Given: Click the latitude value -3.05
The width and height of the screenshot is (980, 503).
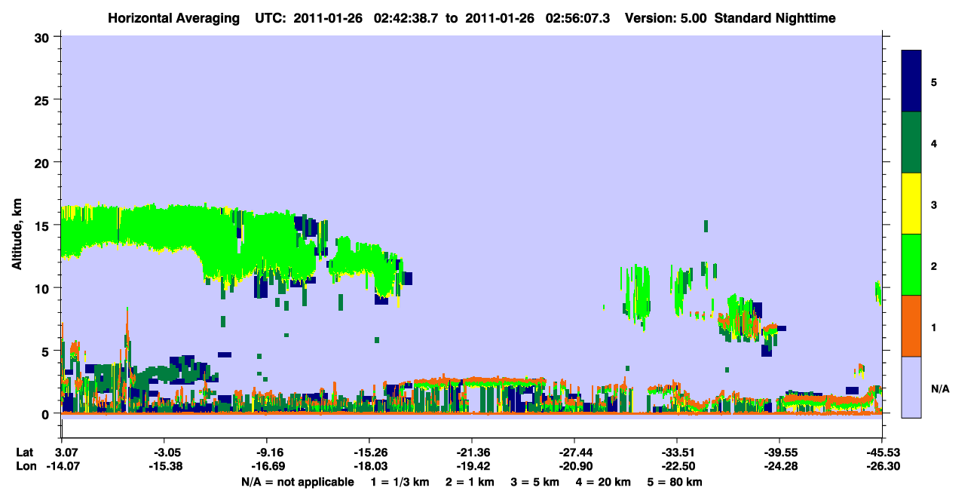Looking at the screenshot, I should [x=164, y=452].
